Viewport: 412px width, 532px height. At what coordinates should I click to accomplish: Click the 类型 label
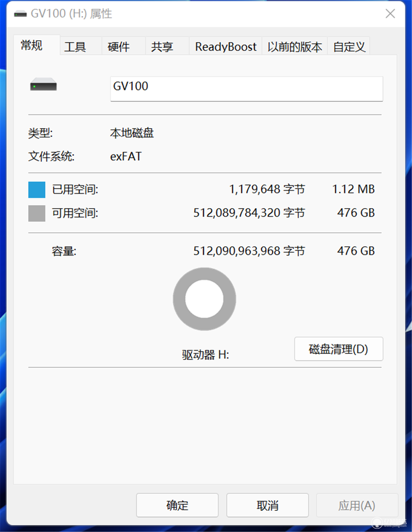[x=40, y=133]
